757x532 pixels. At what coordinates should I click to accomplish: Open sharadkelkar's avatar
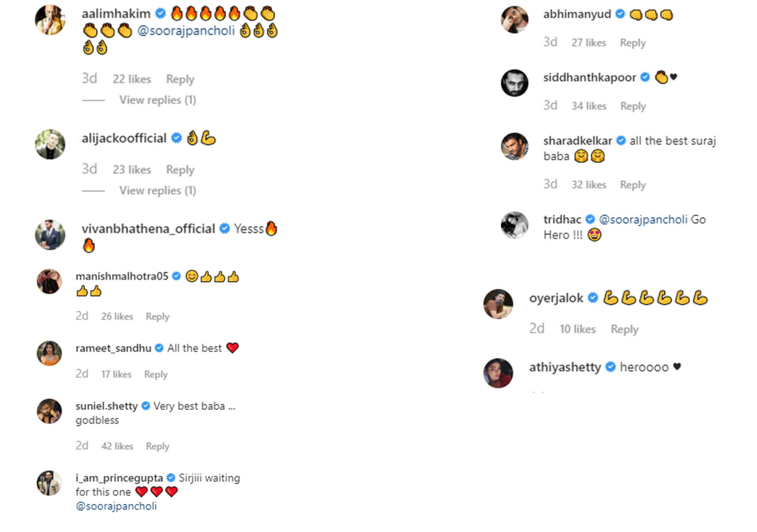(514, 146)
